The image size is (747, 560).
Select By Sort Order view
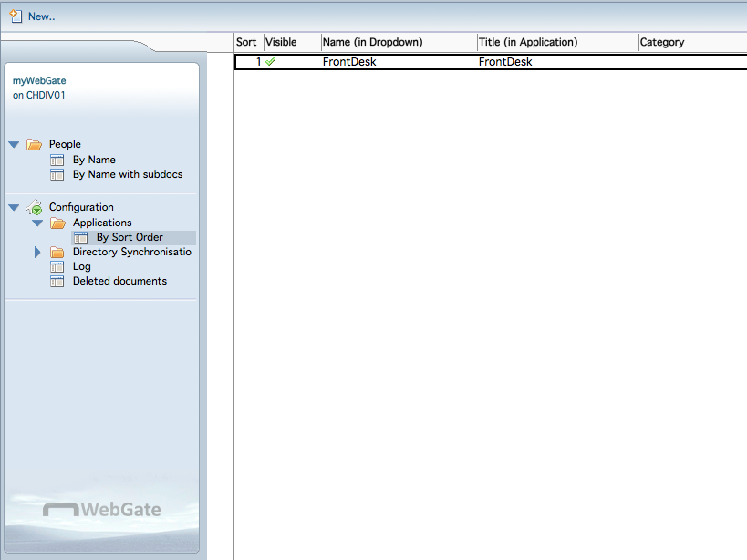coord(130,237)
